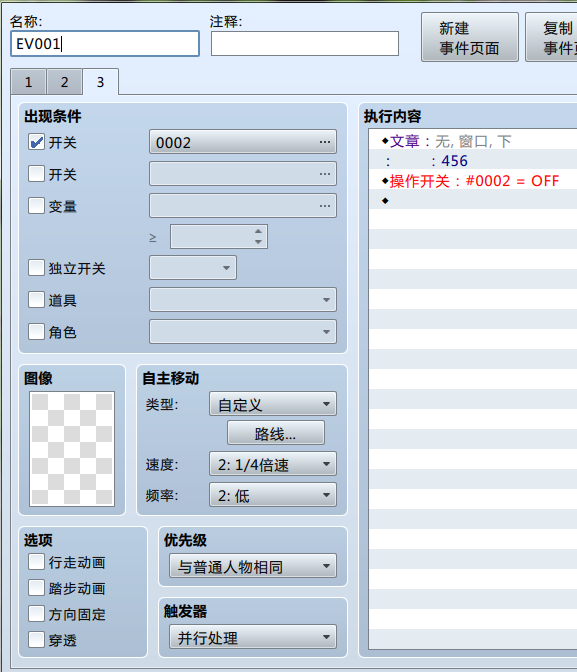
Task: Open the 触发器 dropdown 并行处理
Action: click(x=253, y=637)
